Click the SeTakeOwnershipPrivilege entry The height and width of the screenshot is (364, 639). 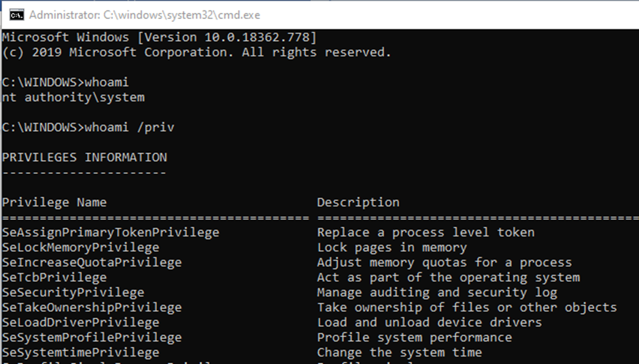(x=92, y=307)
